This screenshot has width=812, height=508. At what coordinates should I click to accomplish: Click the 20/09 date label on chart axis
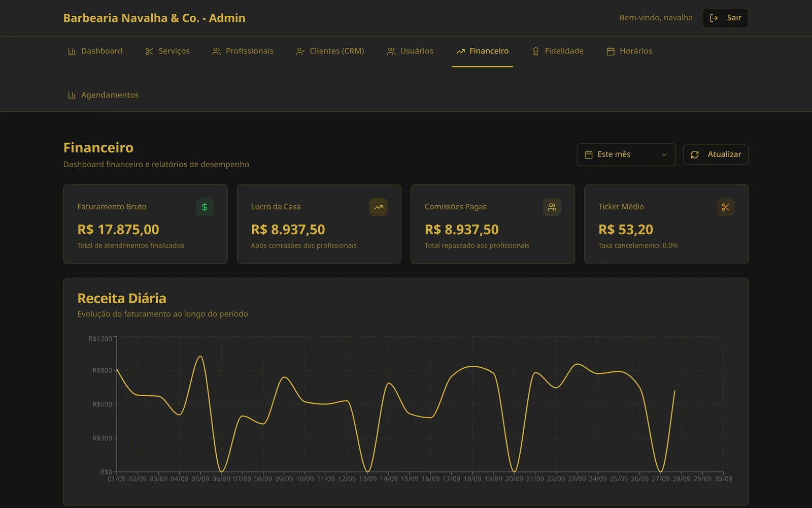pos(514,479)
